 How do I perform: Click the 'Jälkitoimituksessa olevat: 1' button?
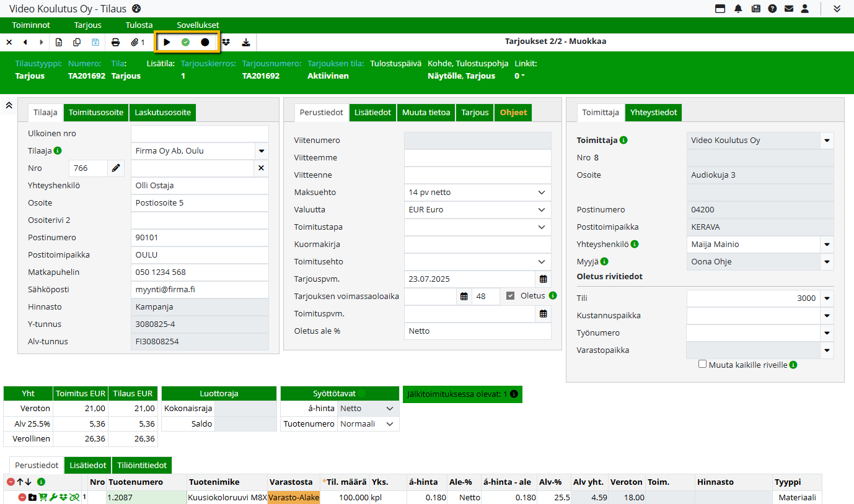coord(462,394)
